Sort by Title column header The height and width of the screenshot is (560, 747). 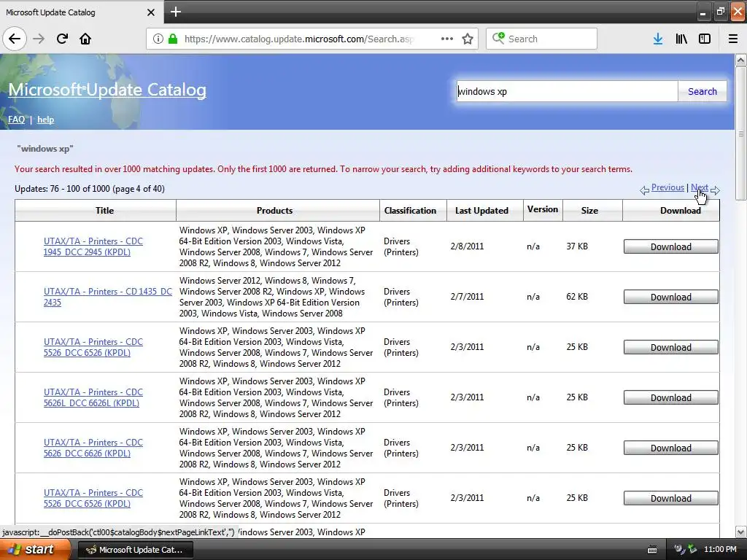coord(104,211)
